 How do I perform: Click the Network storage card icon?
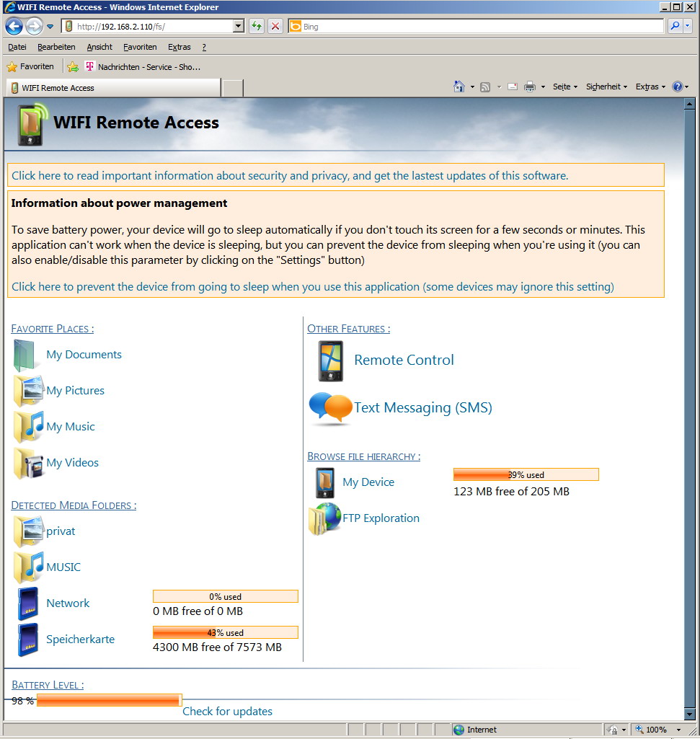28,603
